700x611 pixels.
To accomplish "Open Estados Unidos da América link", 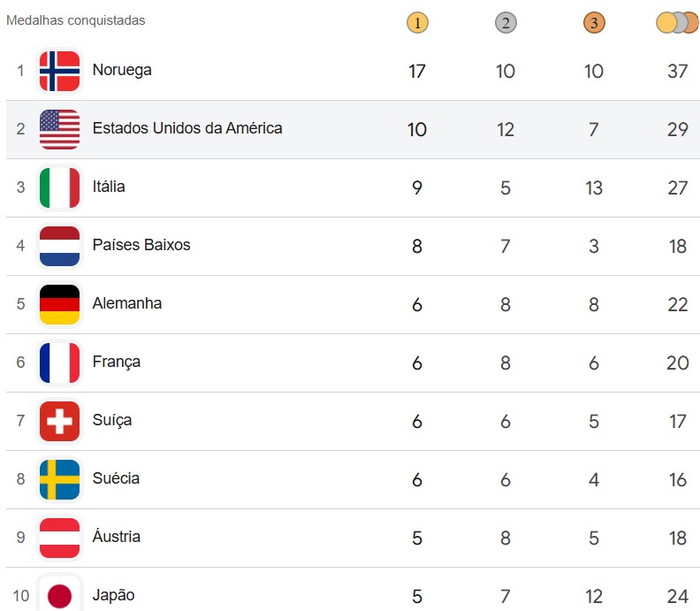I will (x=187, y=128).
